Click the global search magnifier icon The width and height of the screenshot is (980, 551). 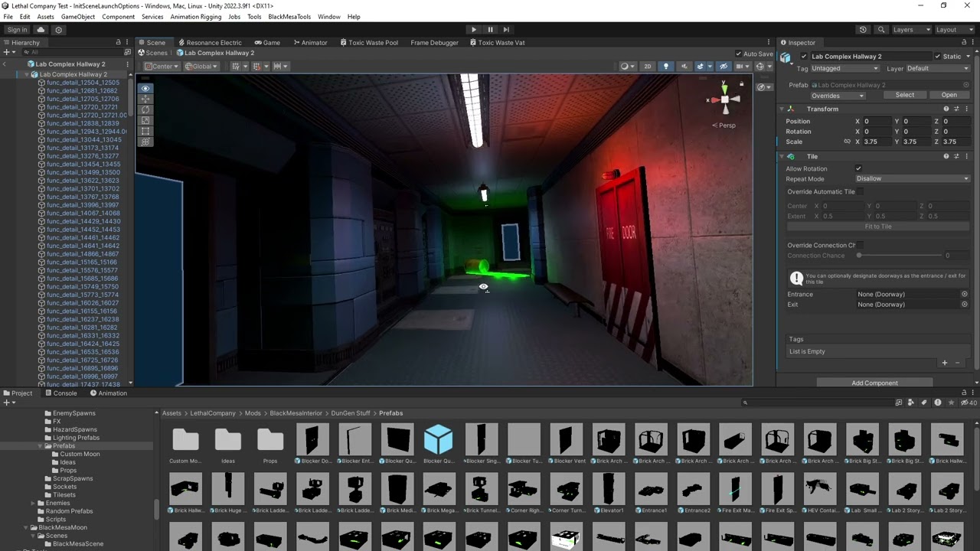881,30
